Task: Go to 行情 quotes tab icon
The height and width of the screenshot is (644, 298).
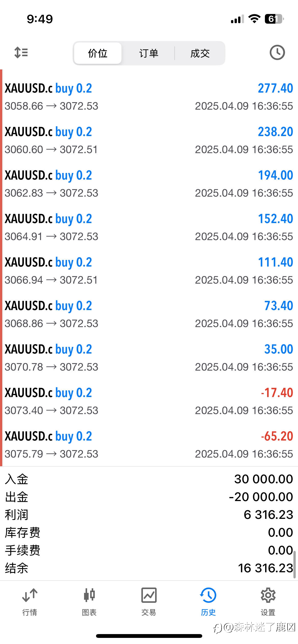Action: pyautogui.click(x=30, y=602)
